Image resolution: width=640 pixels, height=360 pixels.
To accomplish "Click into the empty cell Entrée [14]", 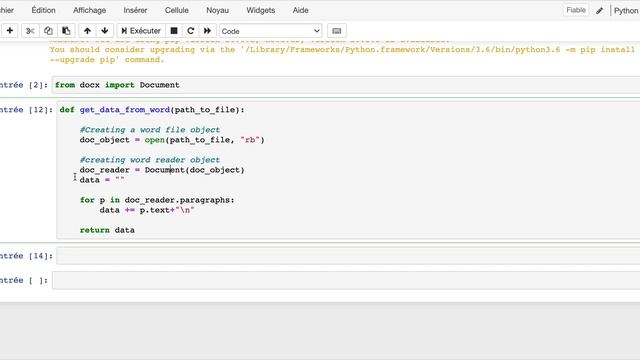I will click(x=348, y=256).
